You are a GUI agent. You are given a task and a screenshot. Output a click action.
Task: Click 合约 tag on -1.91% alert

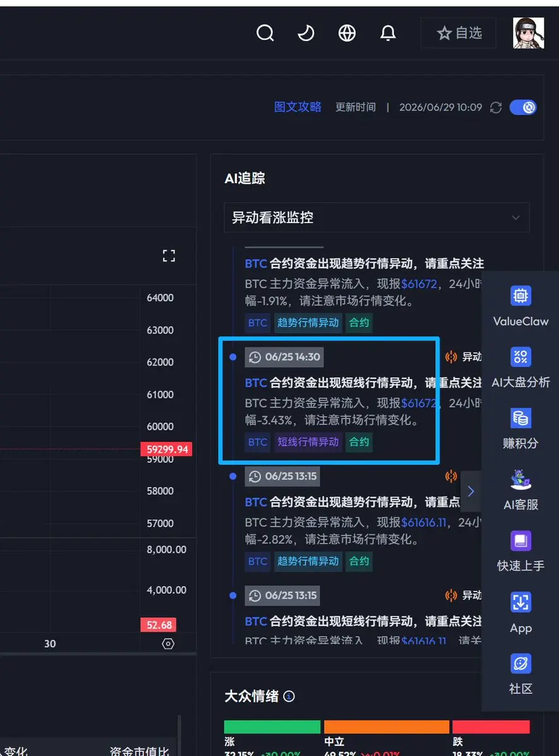click(359, 323)
